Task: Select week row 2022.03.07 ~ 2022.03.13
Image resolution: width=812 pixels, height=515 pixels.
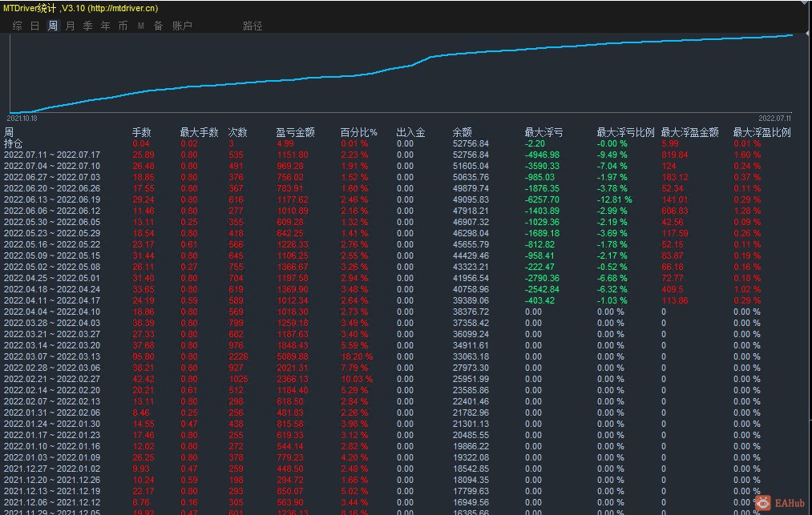Action: (x=52, y=356)
